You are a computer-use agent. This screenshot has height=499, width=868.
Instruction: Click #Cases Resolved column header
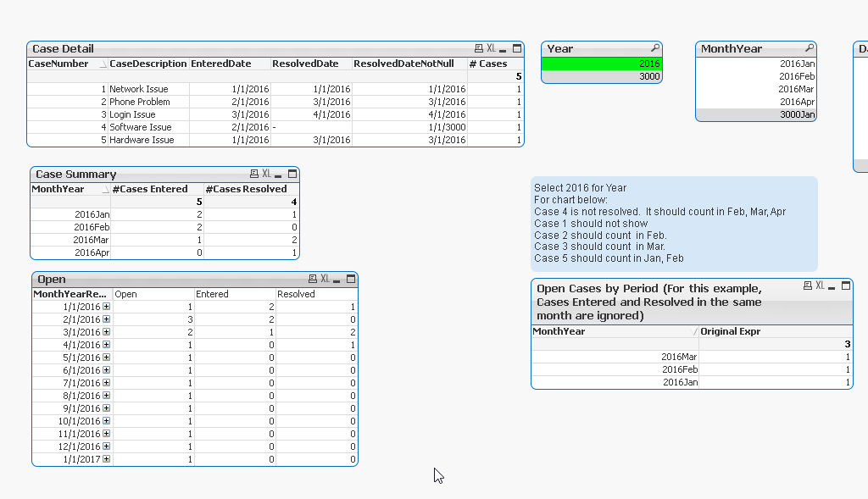251,189
